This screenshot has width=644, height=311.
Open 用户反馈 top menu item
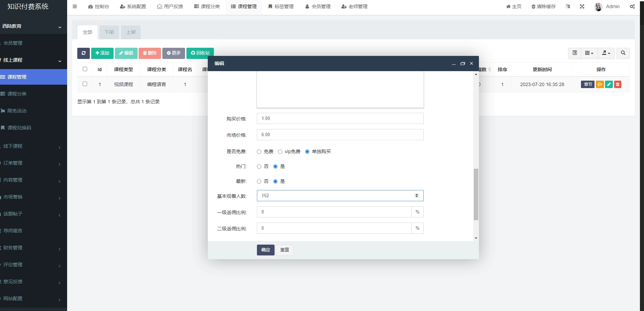click(x=170, y=6)
